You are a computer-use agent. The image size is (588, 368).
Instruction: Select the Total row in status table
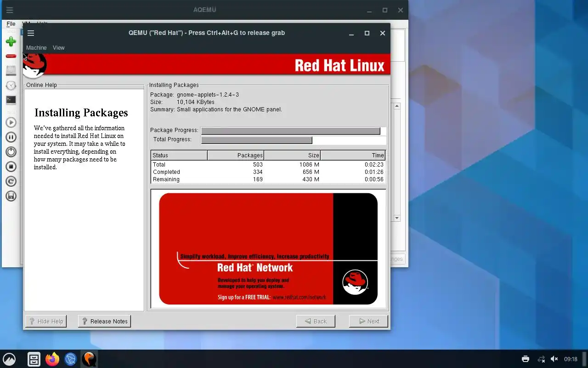268,165
